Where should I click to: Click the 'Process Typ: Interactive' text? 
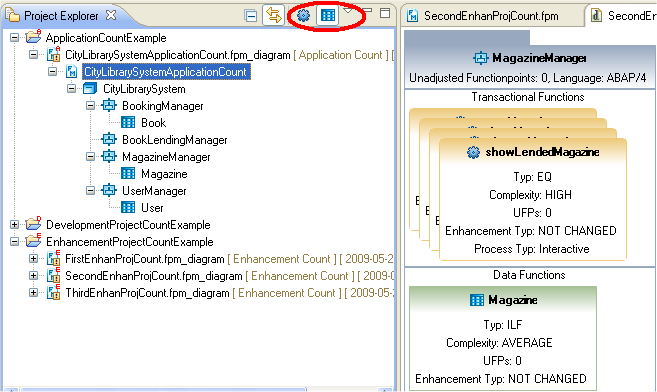531,249
